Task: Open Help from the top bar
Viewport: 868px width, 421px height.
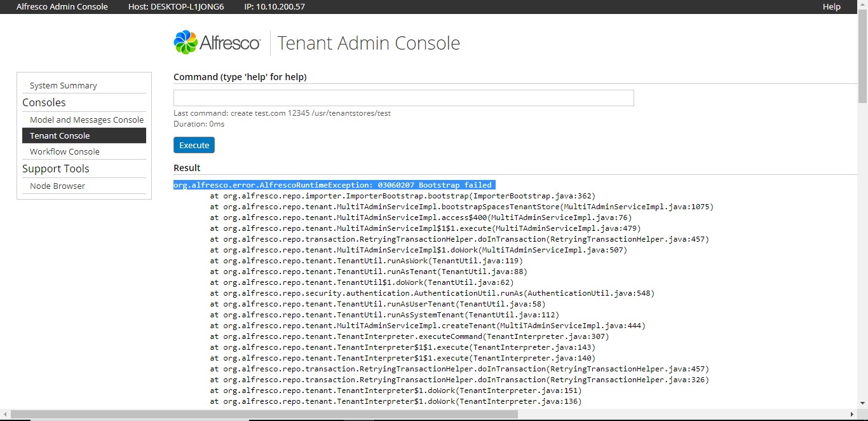Action: click(831, 7)
